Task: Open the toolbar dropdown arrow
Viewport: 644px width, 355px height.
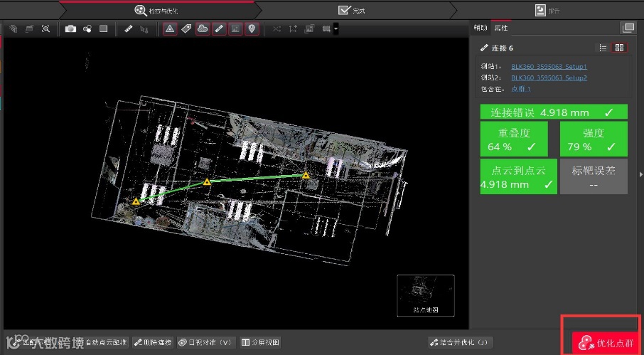Action: tap(336, 29)
